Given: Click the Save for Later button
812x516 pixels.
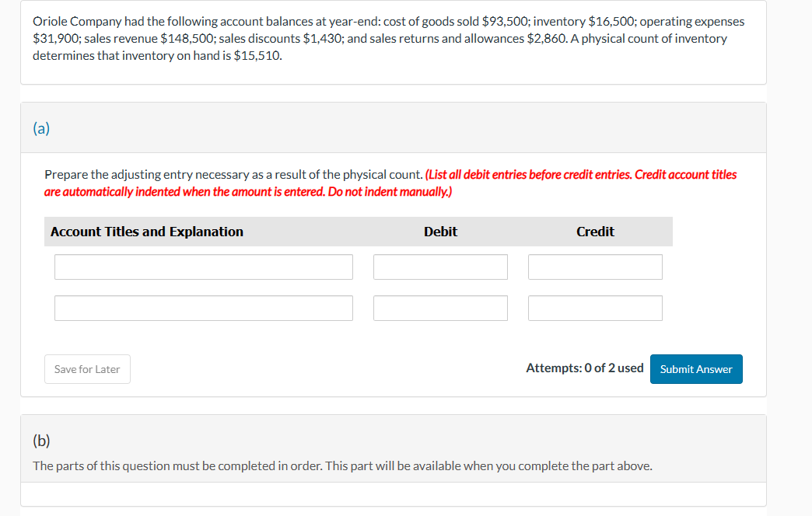Looking at the screenshot, I should [x=87, y=368].
